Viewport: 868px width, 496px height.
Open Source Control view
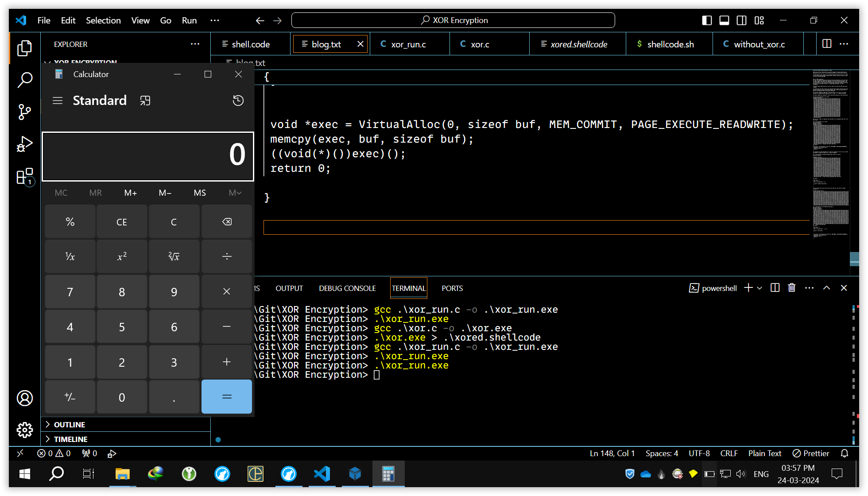(x=25, y=112)
